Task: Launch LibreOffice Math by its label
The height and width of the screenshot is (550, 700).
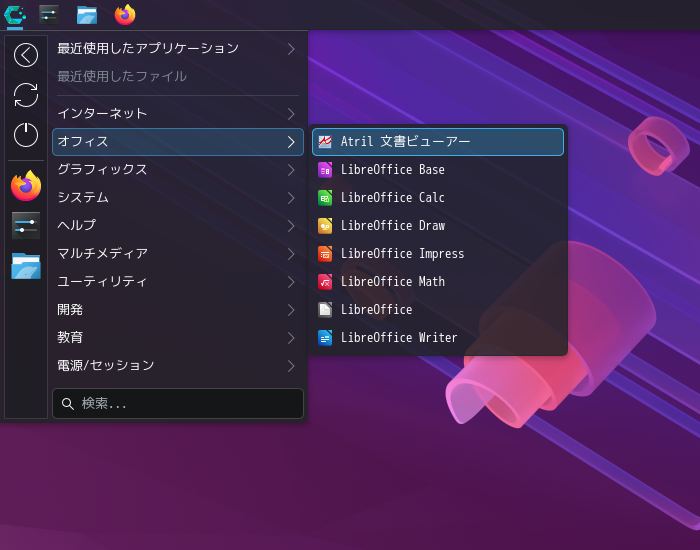Action: point(392,282)
